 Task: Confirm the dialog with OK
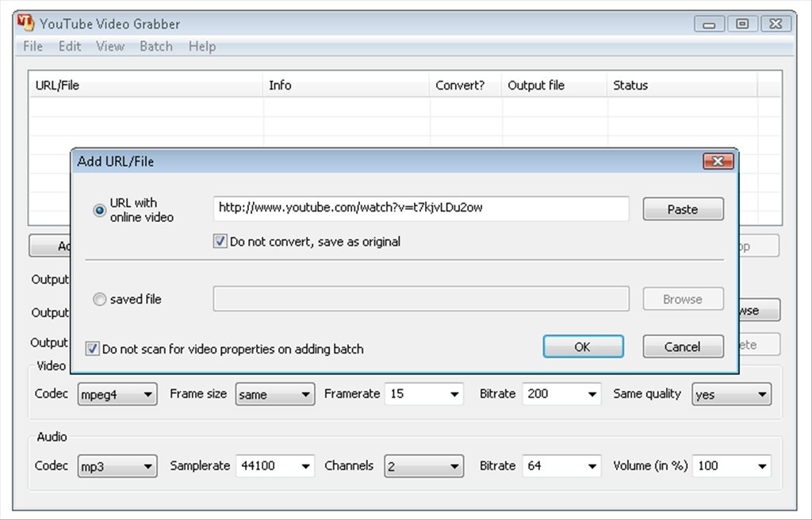coord(583,346)
